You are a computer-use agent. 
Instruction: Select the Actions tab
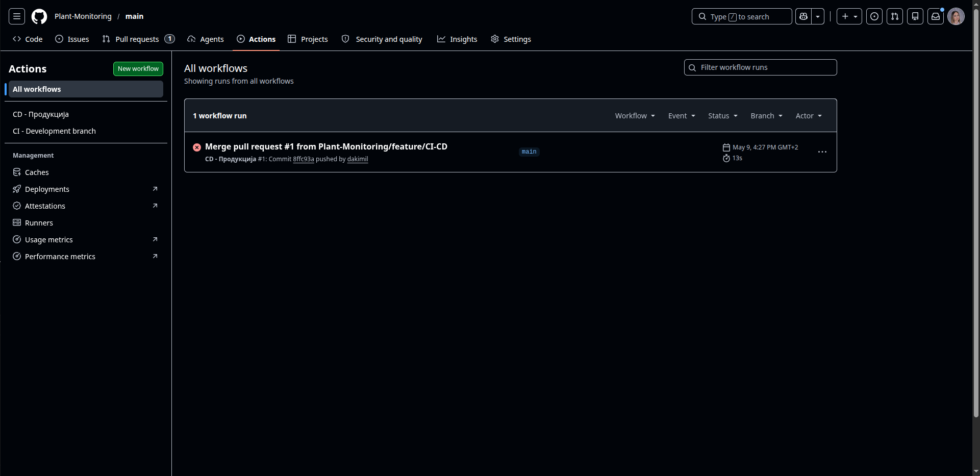(x=256, y=39)
